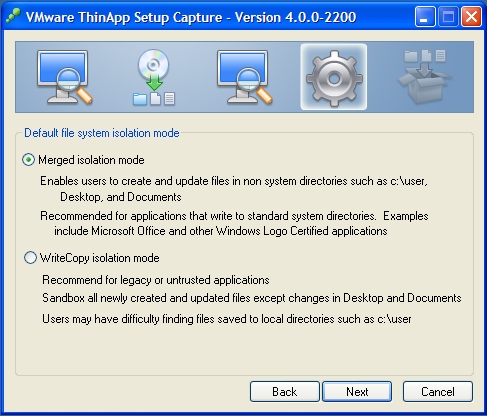Image resolution: width=487 pixels, height=416 pixels.
Task: Click the 'Default file system isolation mode' heading
Action: click(x=102, y=133)
